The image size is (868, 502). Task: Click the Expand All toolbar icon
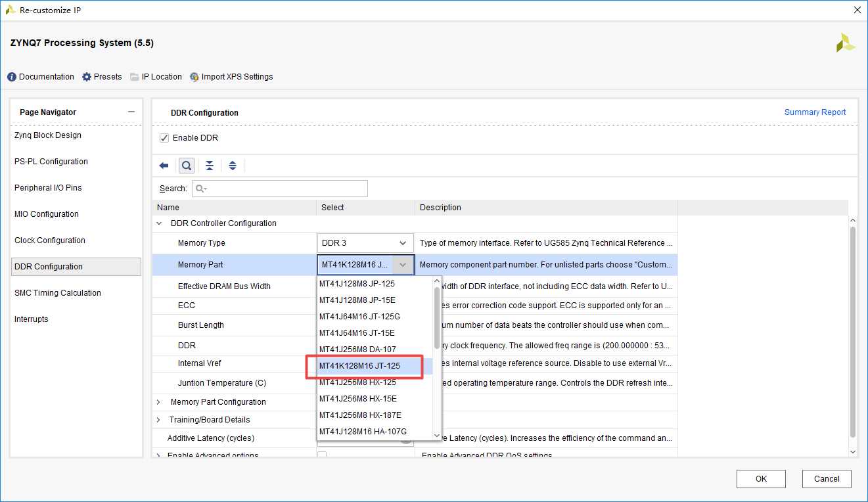(233, 166)
